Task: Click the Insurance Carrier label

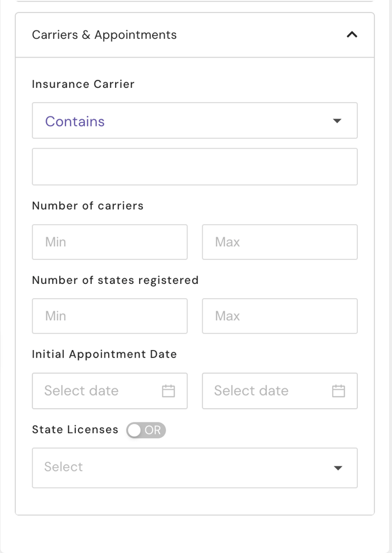Action: (x=83, y=84)
